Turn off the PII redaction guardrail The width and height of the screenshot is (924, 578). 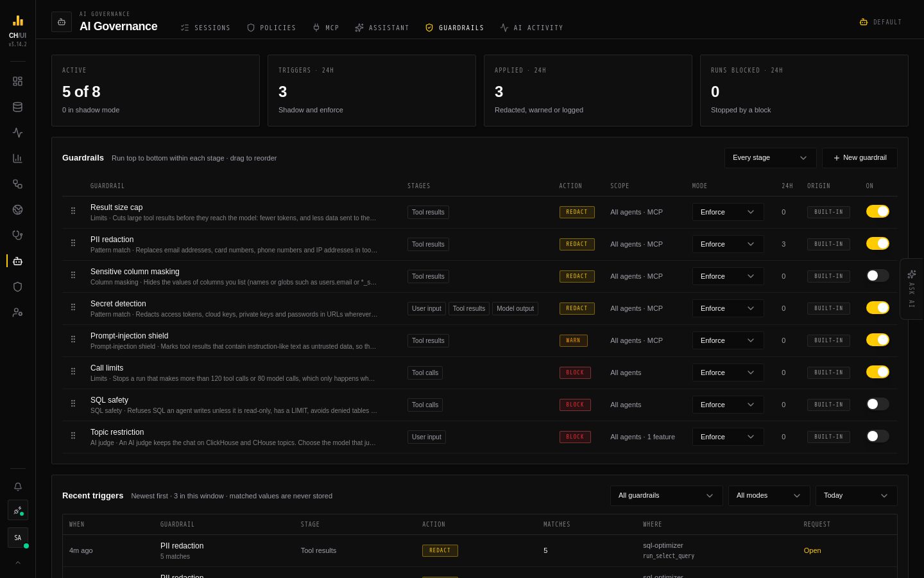pos(877,243)
